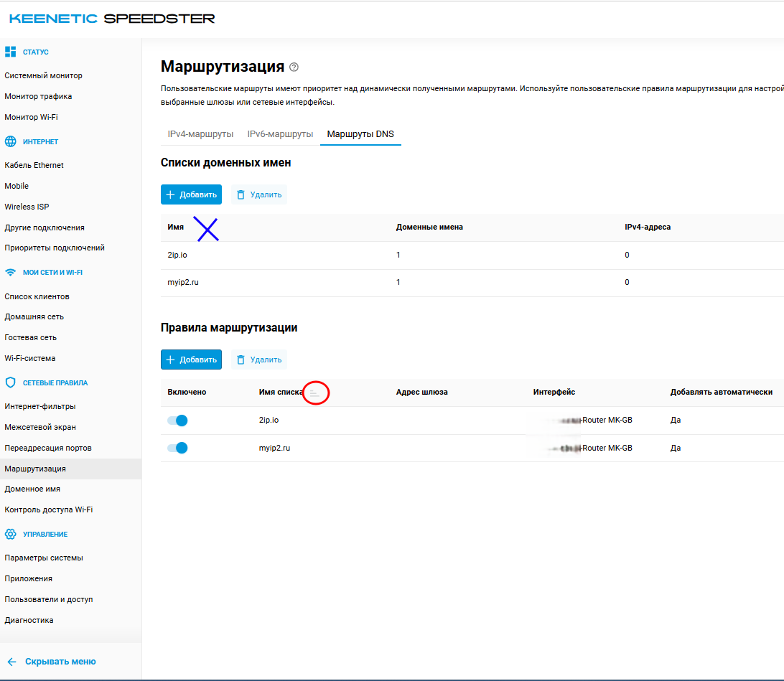
Task: Open Системный монитор in the sidebar
Action: pos(43,75)
